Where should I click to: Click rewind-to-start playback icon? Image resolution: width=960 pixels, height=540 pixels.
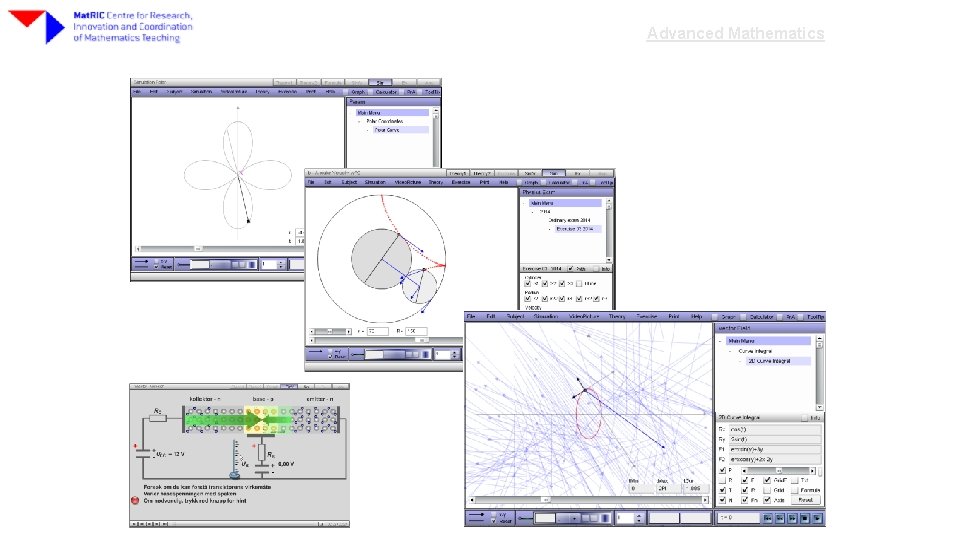pos(768,519)
